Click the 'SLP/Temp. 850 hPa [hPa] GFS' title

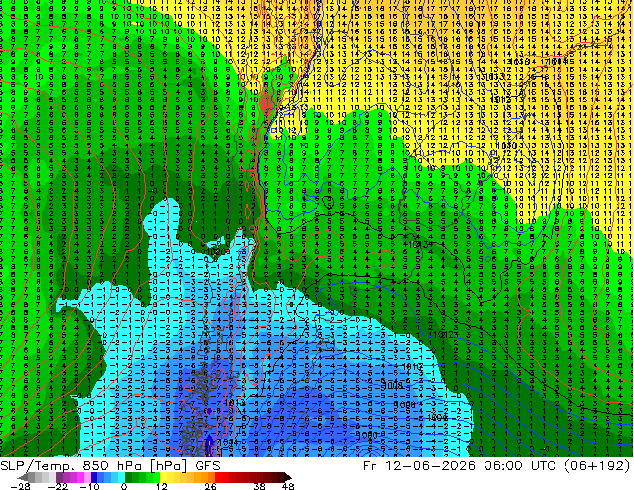110,466
